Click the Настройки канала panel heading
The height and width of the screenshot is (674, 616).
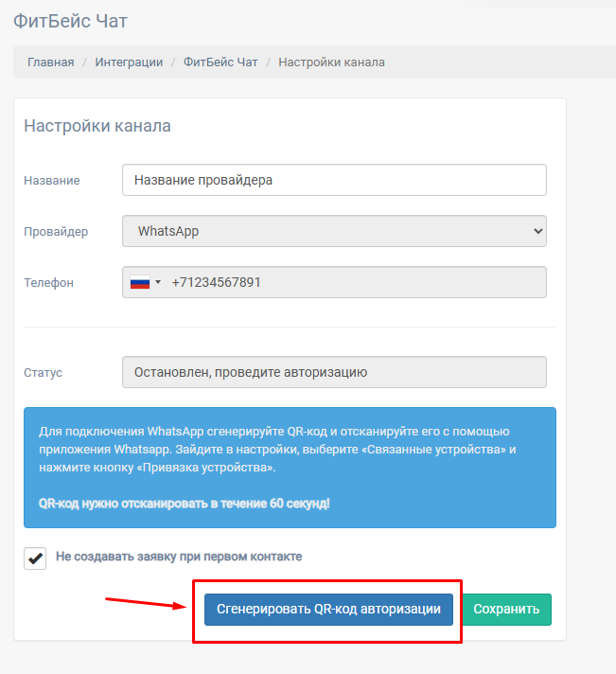tap(97, 126)
